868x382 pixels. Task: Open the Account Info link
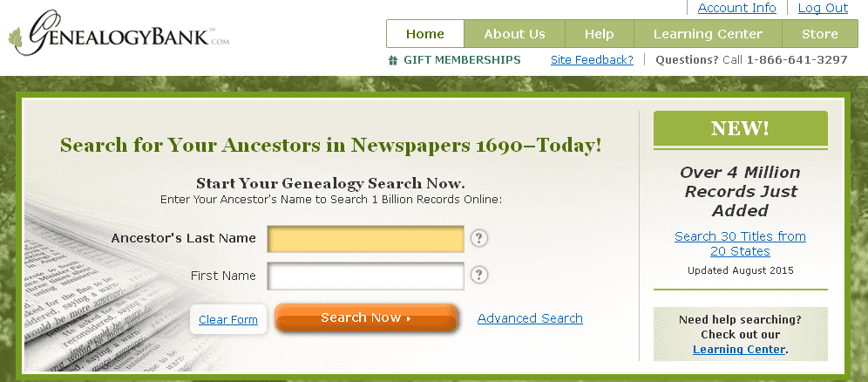(736, 9)
